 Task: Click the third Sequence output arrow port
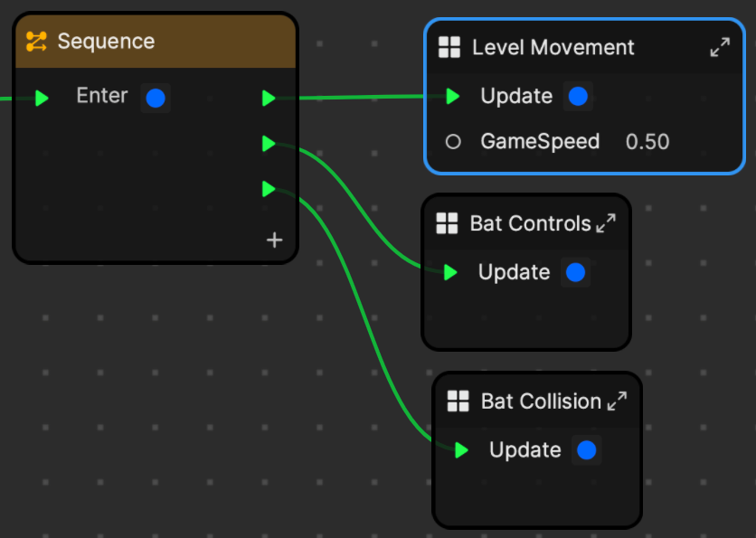click(x=269, y=189)
